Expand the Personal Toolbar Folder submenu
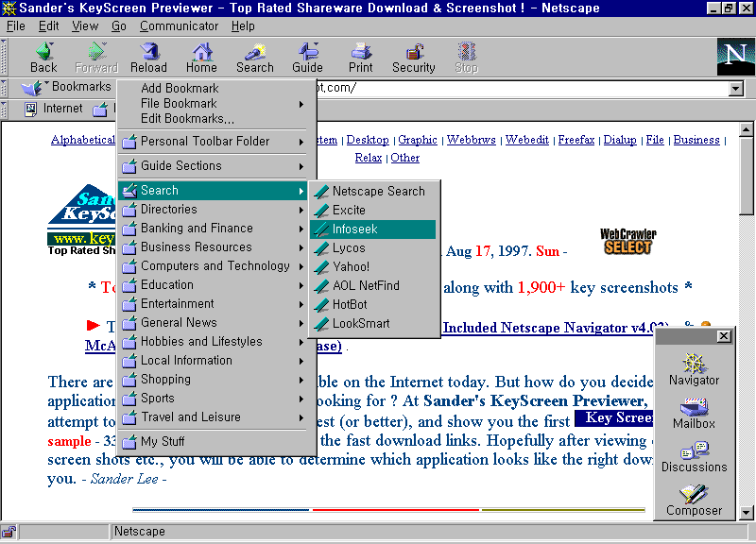The width and height of the screenshot is (756, 544). [x=205, y=142]
